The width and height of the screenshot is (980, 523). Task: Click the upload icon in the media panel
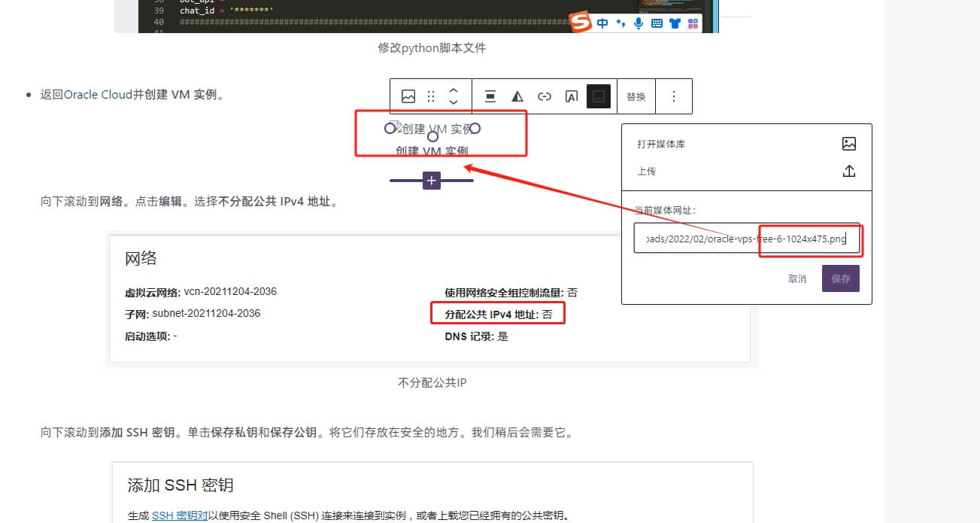[848, 171]
